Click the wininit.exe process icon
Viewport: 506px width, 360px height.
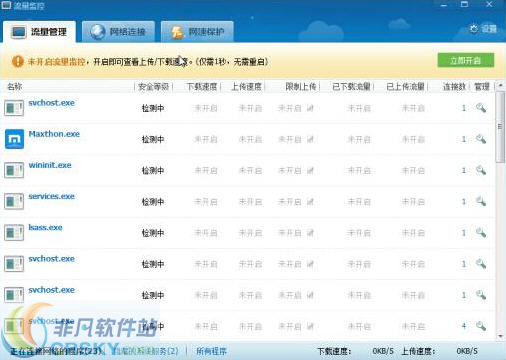click(x=14, y=170)
